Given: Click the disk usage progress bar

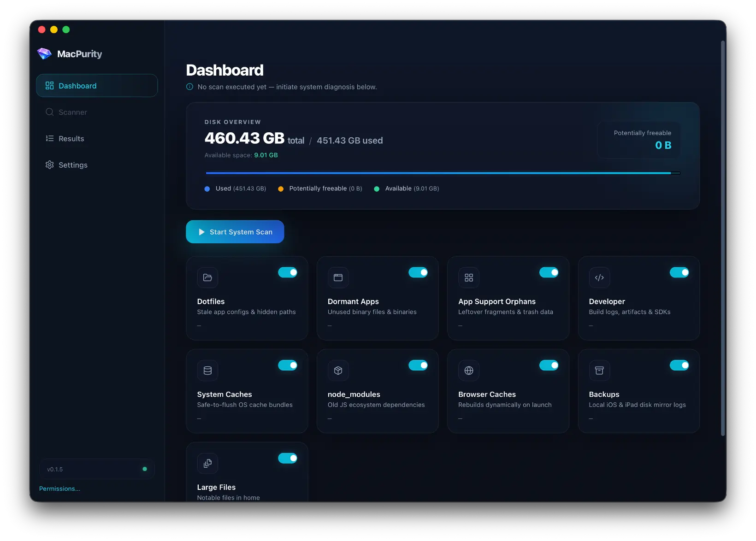Looking at the screenshot, I should click(x=443, y=173).
